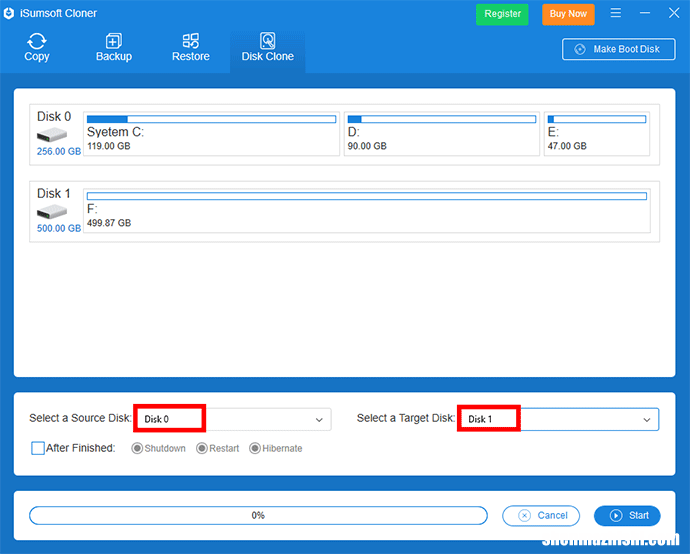Click the 0% progress bar
This screenshot has width=690, height=554.
(258, 515)
